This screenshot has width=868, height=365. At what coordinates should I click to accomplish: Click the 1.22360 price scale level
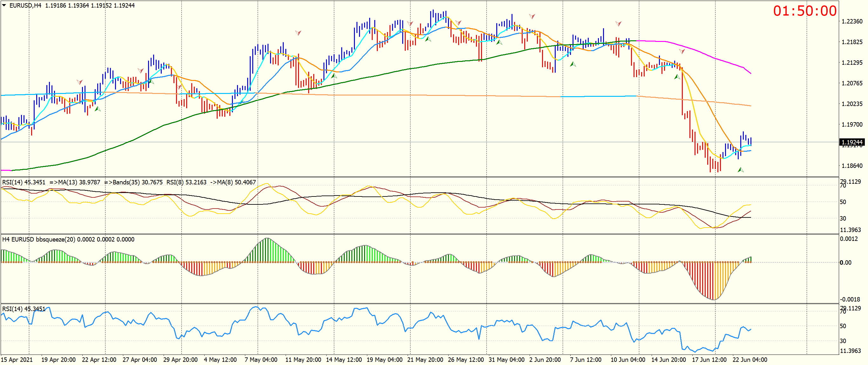(852, 21)
